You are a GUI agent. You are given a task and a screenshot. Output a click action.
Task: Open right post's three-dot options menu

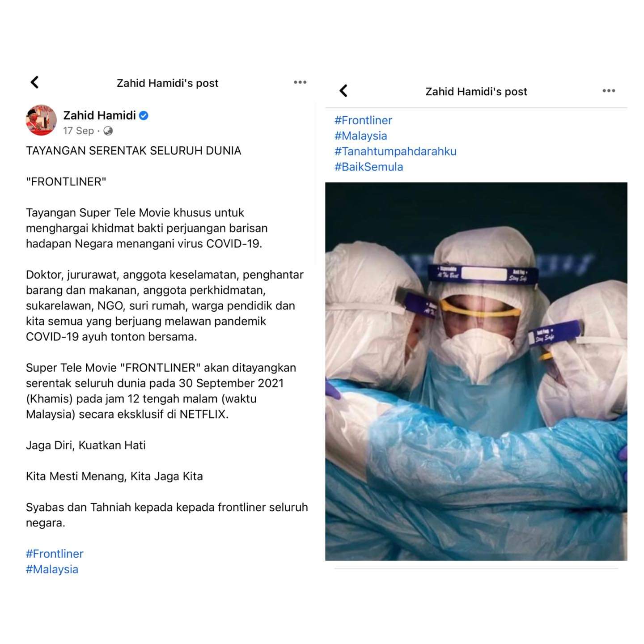[x=609, y=91]
